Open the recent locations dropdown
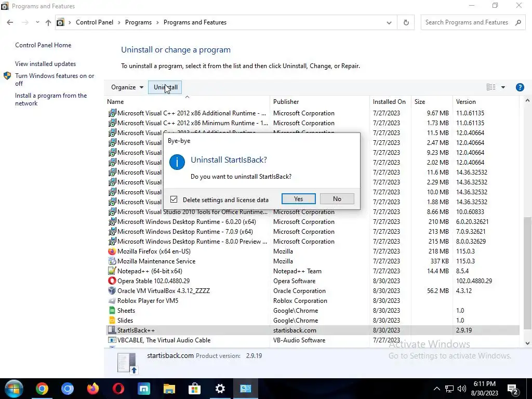The width and height of the screenshot is (532, 399). 37,22
